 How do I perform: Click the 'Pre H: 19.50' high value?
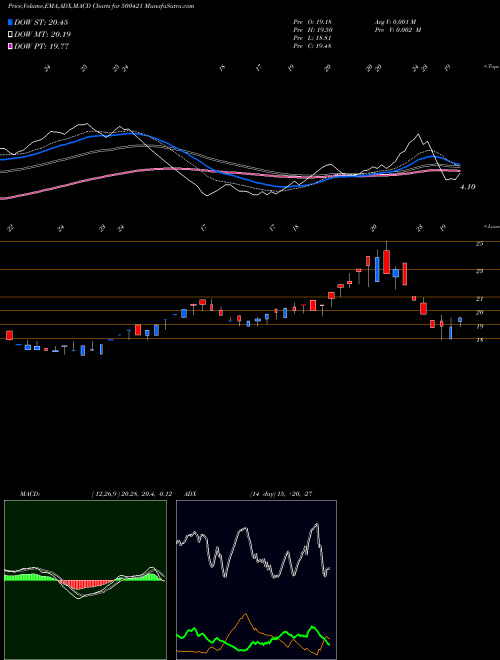(312, 30)
